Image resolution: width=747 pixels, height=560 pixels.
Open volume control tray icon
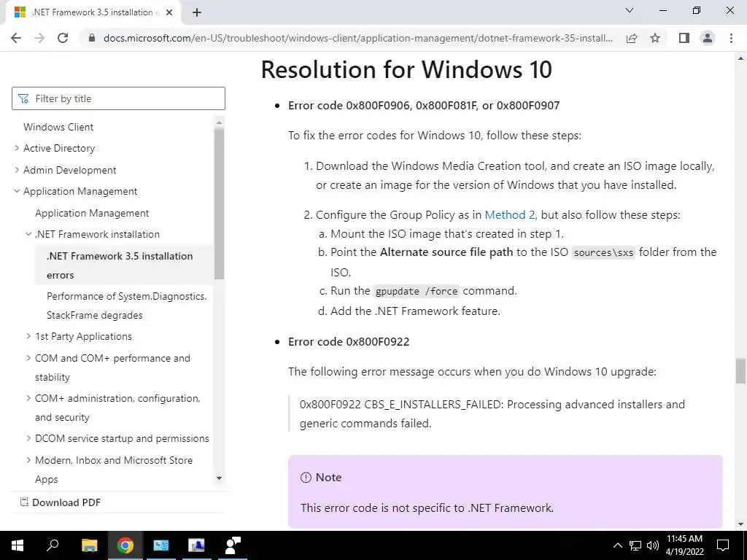click(653, 545)
